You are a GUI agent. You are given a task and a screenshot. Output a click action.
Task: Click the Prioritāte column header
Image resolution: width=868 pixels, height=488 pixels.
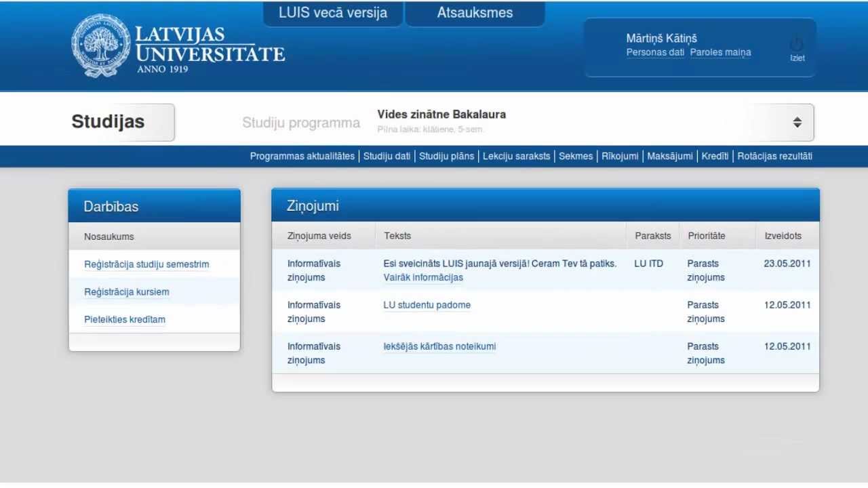click(x=707, y=236)
